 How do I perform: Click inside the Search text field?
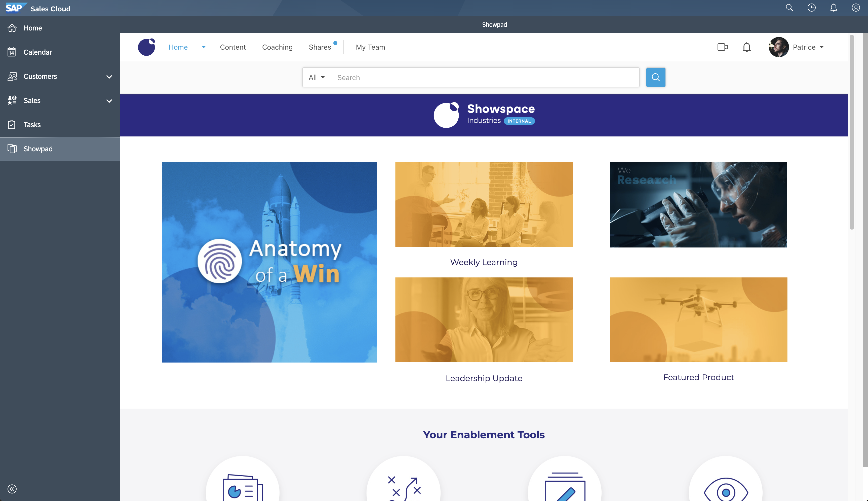(485, 78)
